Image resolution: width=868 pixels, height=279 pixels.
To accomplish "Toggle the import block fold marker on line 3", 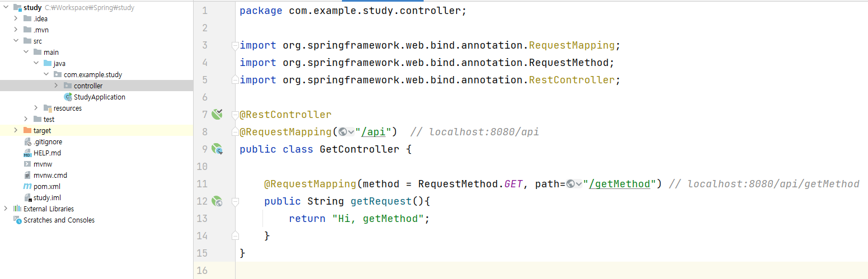I will 235,45.
